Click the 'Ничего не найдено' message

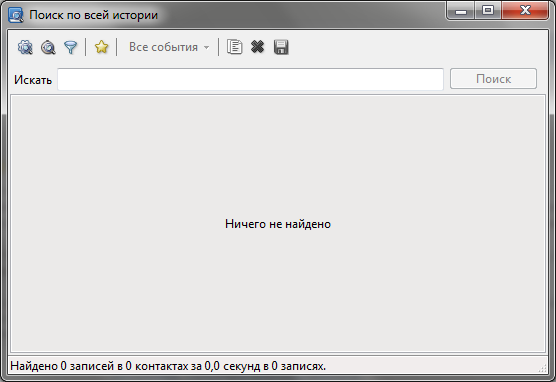click(278, 224)
